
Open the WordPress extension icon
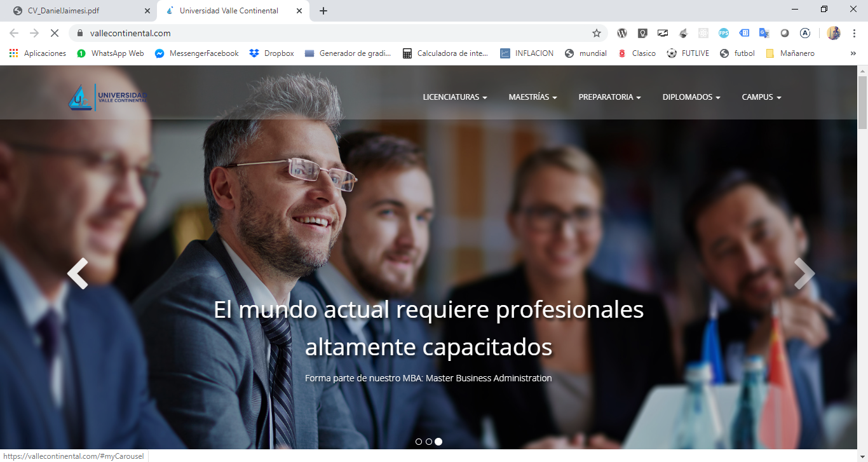tap(622, 33)
